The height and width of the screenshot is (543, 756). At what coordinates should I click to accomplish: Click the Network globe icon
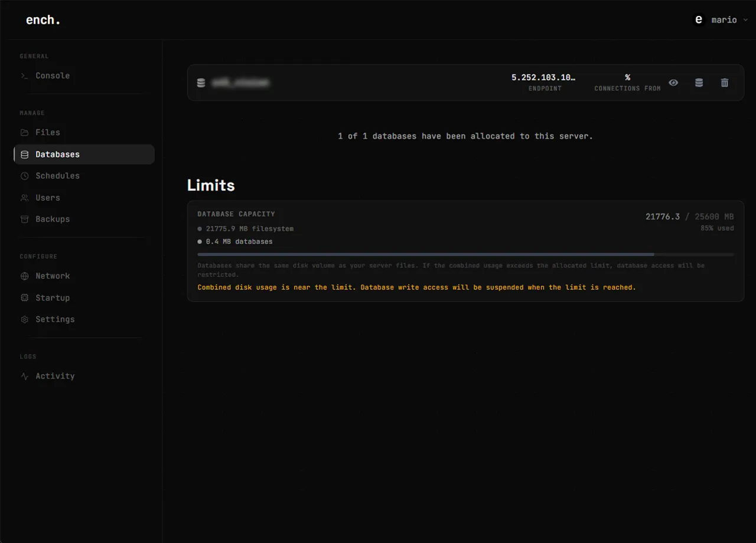24,276
